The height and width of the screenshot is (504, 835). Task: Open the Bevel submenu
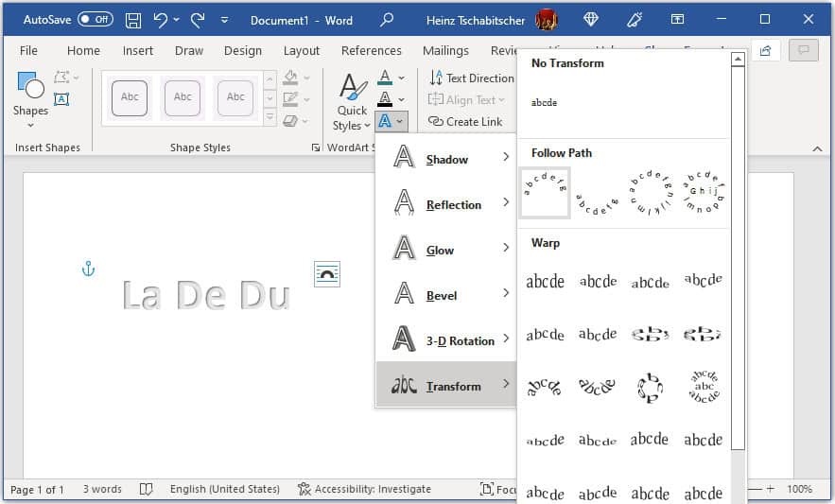(x=446, y=295)
